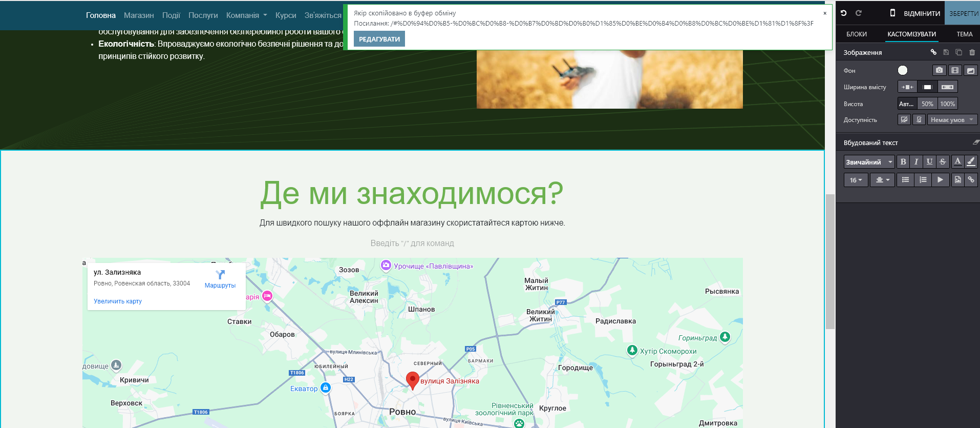This screenshot has width=980, height=428.
Task: Toggle mobile preview phone icon
Action: 892,13
